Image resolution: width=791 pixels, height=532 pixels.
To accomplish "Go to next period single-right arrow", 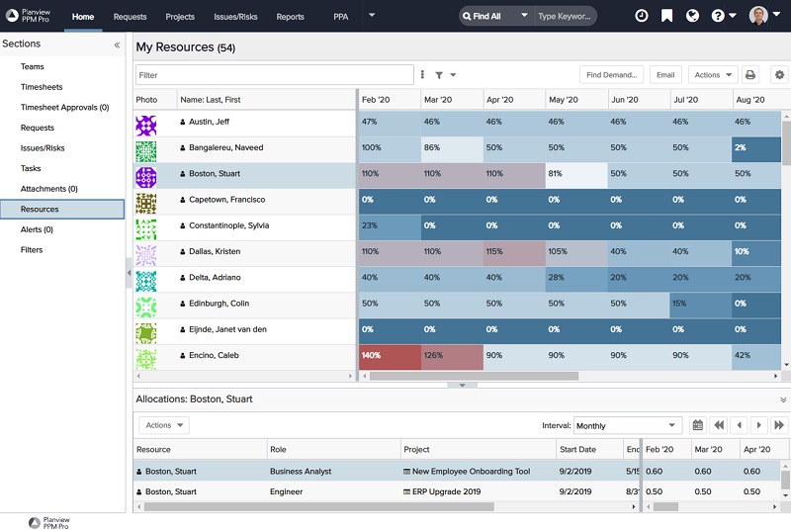I will coord(758,425).
